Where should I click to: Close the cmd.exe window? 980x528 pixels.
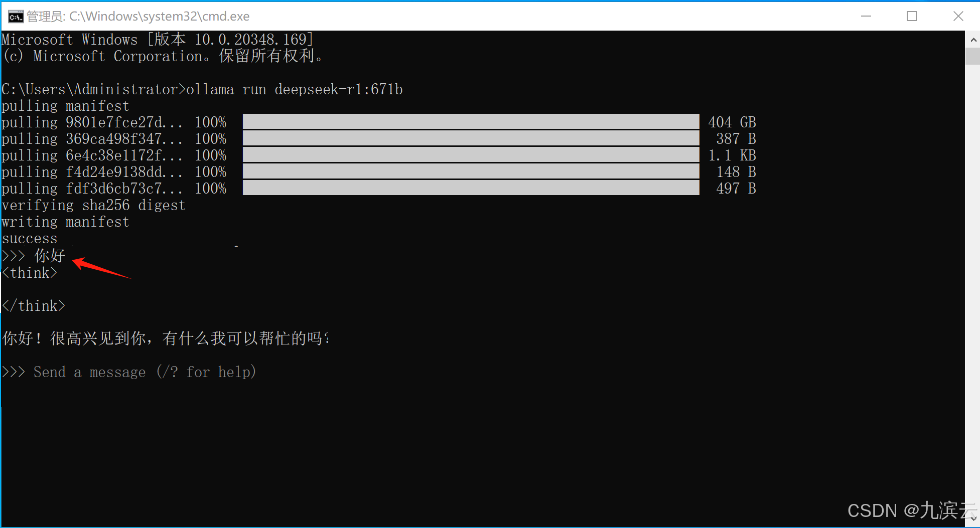958,17
